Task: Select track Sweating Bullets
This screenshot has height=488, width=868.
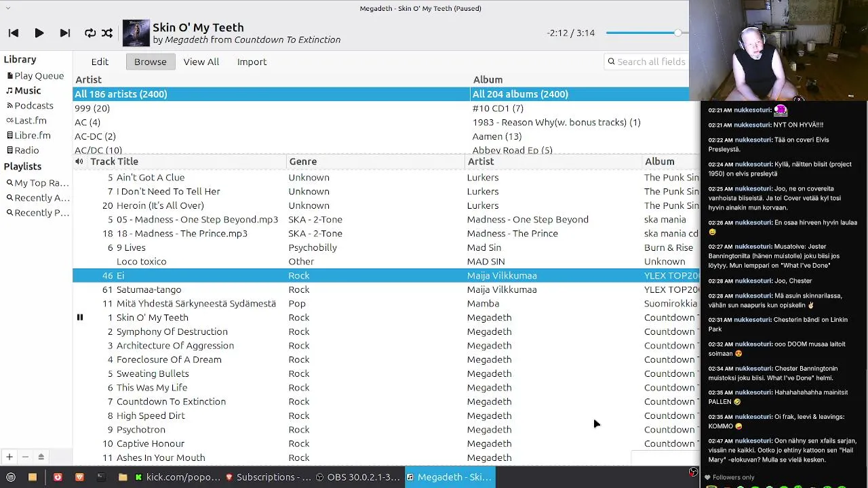Action: [386, 373]
